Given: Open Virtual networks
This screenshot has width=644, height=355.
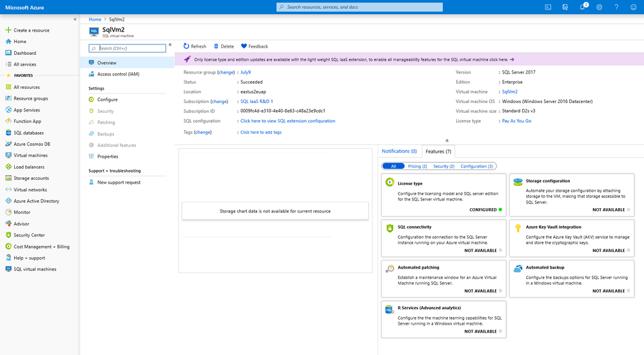Looking at the screenshot, I should [30, 189].
